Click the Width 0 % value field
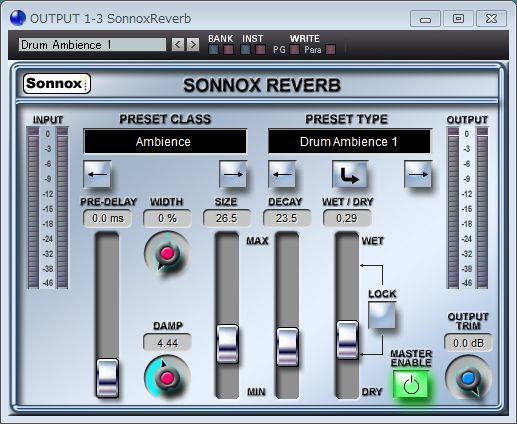Screen dimensions: 517x424 click(x=167, y=218)
